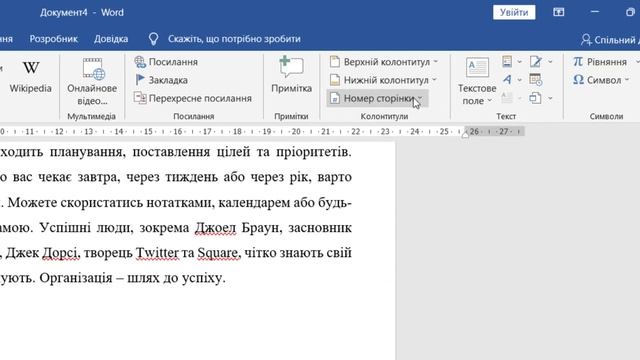The width and height of the screenshot is (640, 360).
Task: Switch to the Розробник ribbon tab
Action: point(53,39)
